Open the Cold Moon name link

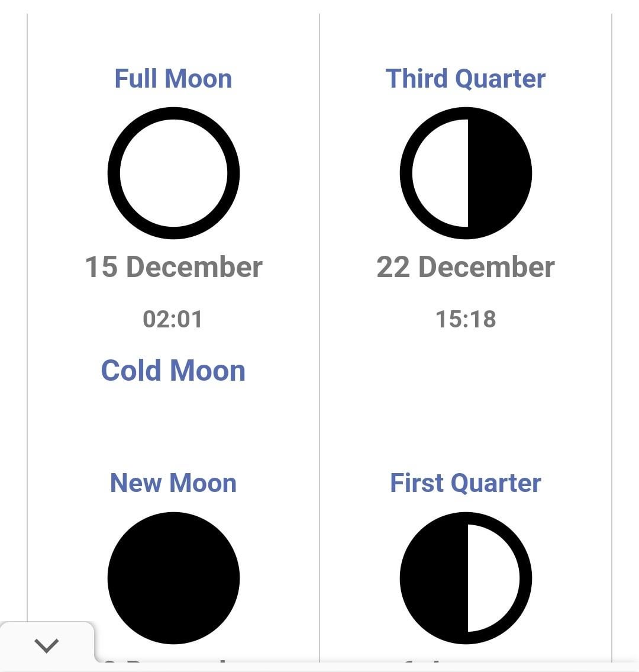click(x=173, y=371)
